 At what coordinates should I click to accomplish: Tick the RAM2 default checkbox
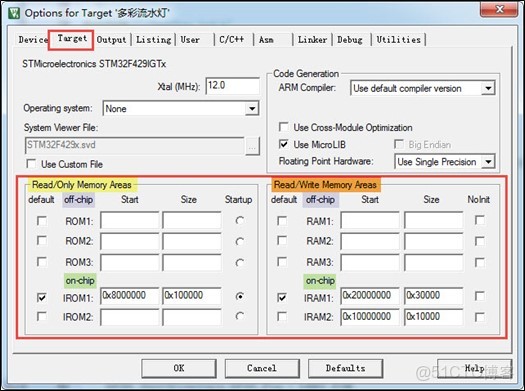point(282,241)
